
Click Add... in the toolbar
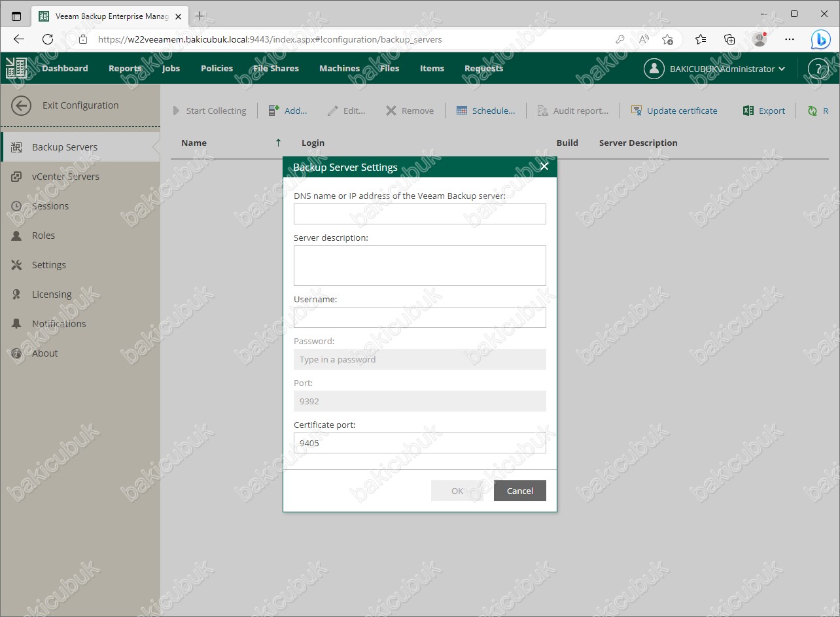coord(288,111)
